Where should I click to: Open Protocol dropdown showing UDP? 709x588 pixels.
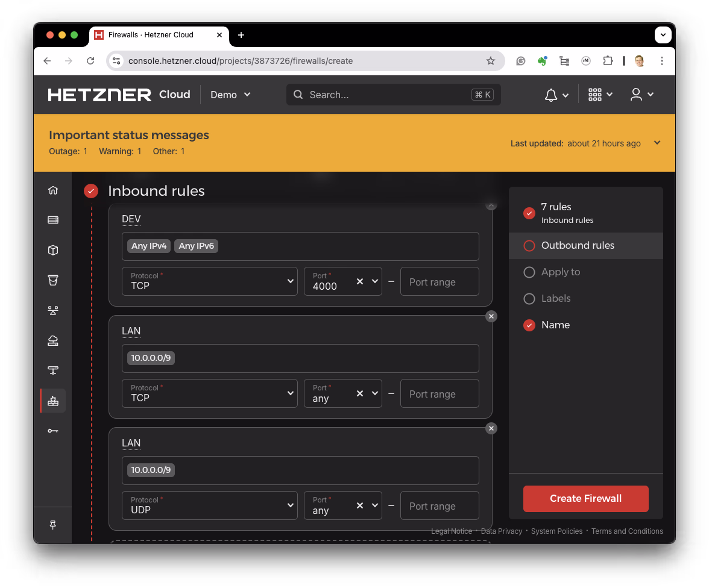[209, 505]
